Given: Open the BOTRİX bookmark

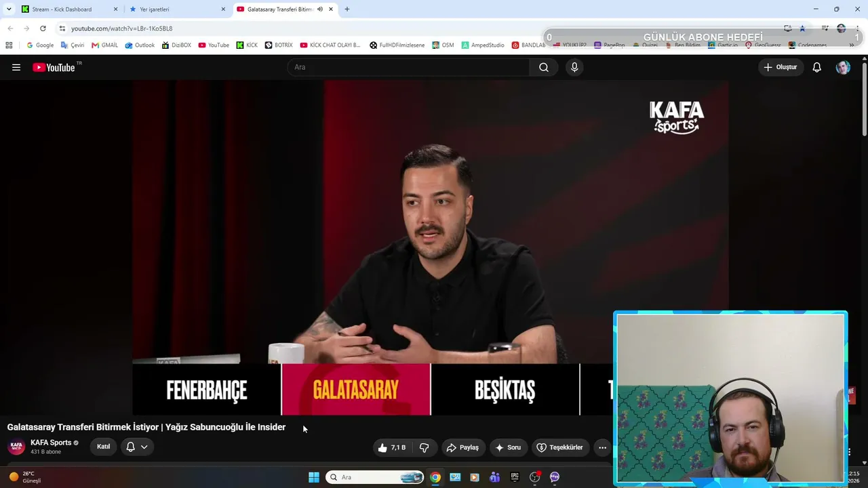Looking at the screenshot, I should click(x=279, y=45).
